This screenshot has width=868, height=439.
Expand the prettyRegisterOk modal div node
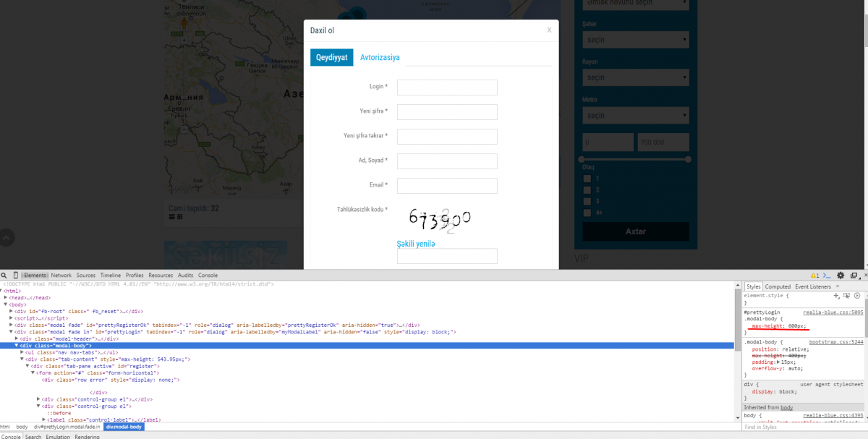[11, 325]
